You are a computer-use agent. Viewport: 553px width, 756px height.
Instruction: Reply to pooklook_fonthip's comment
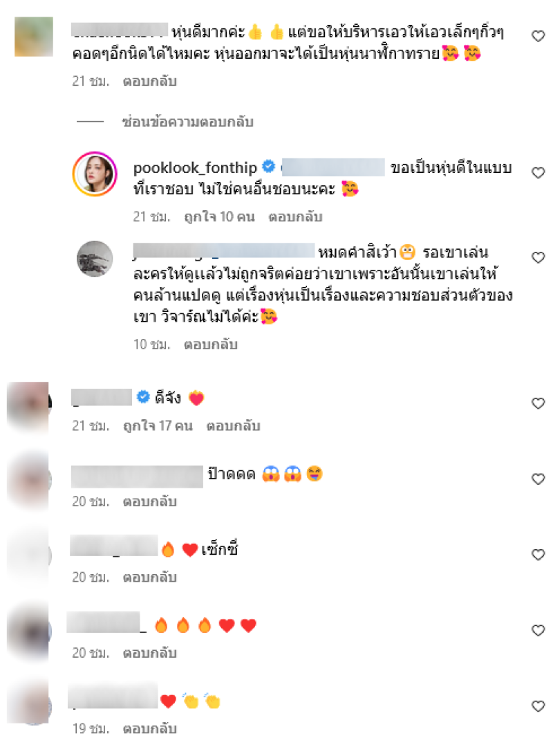[x=295, y=217]
